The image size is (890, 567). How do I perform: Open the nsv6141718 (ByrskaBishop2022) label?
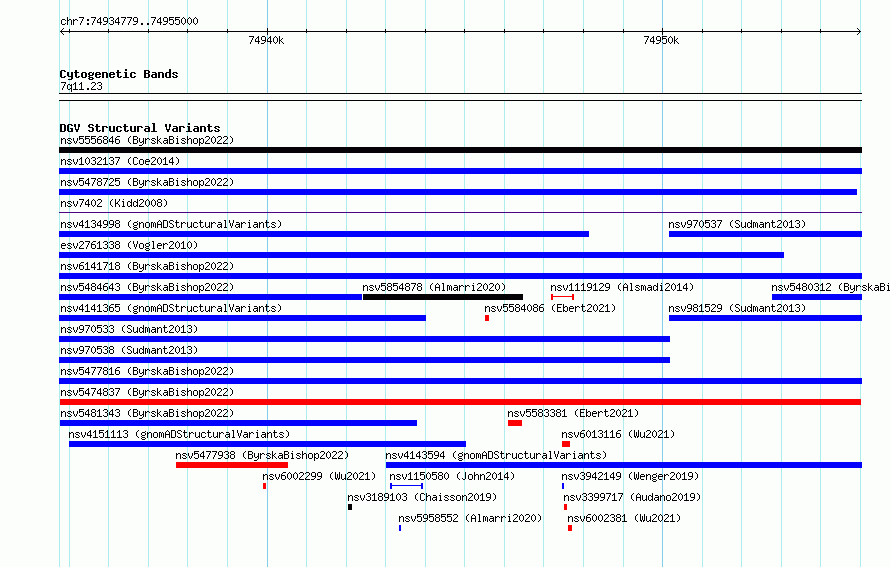click(147, 266)
